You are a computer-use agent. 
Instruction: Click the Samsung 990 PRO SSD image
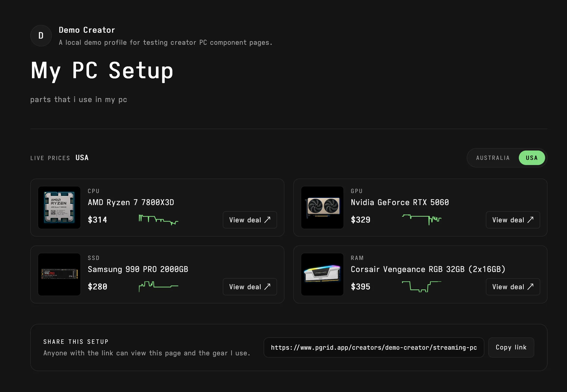[59, 274]
